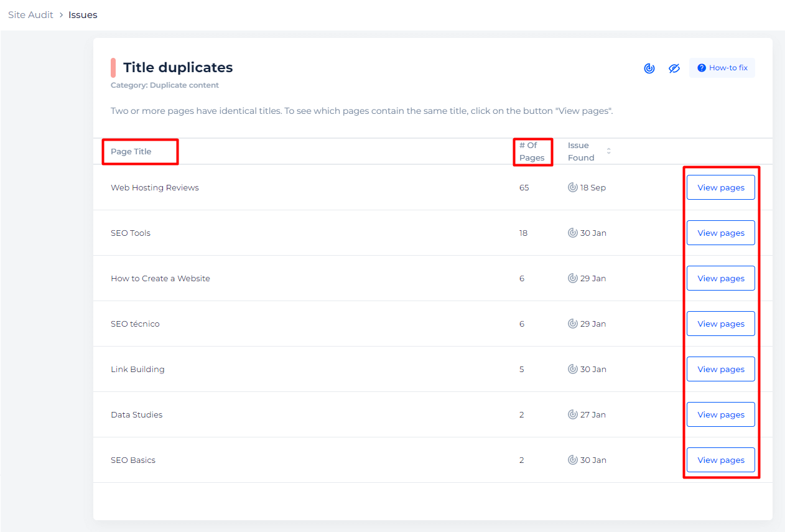This screenshot has height=532, width=785.
Task: Click View pages for SEO Tools
Action: (x=720, y=233)
